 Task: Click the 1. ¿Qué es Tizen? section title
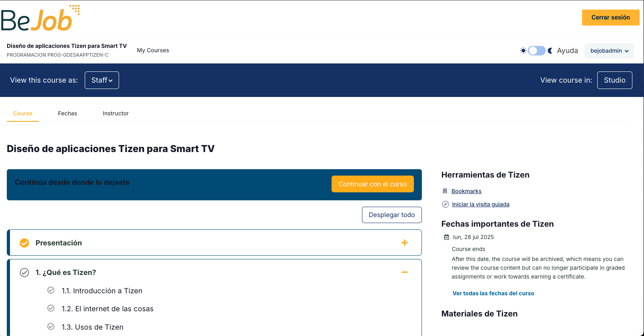[66, 273]
